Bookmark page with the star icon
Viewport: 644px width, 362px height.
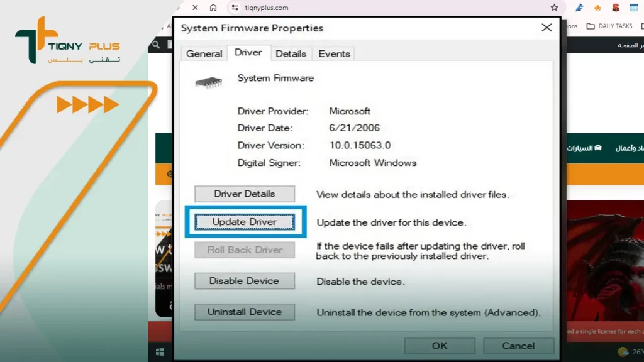click(x=554, y=8)
